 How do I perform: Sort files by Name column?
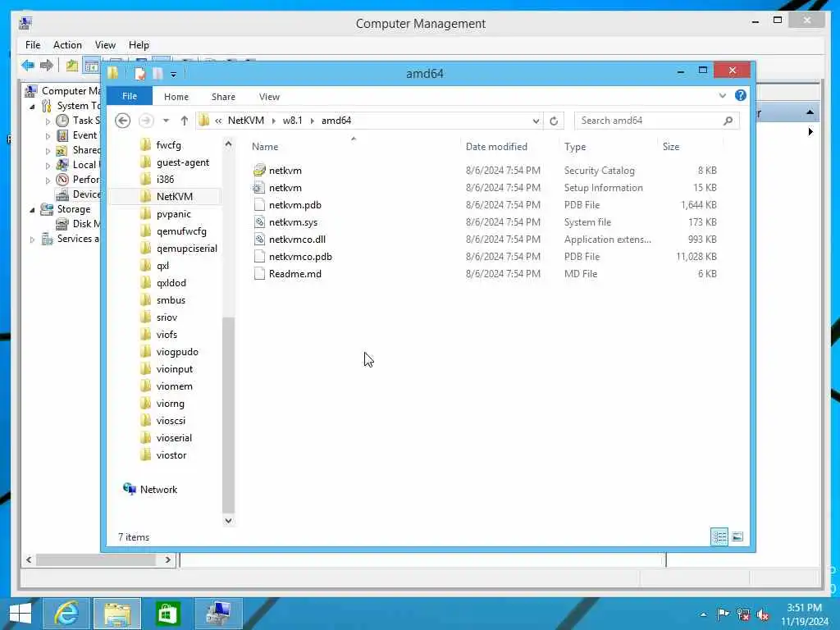pyautogui.click(x=265, y=147)
